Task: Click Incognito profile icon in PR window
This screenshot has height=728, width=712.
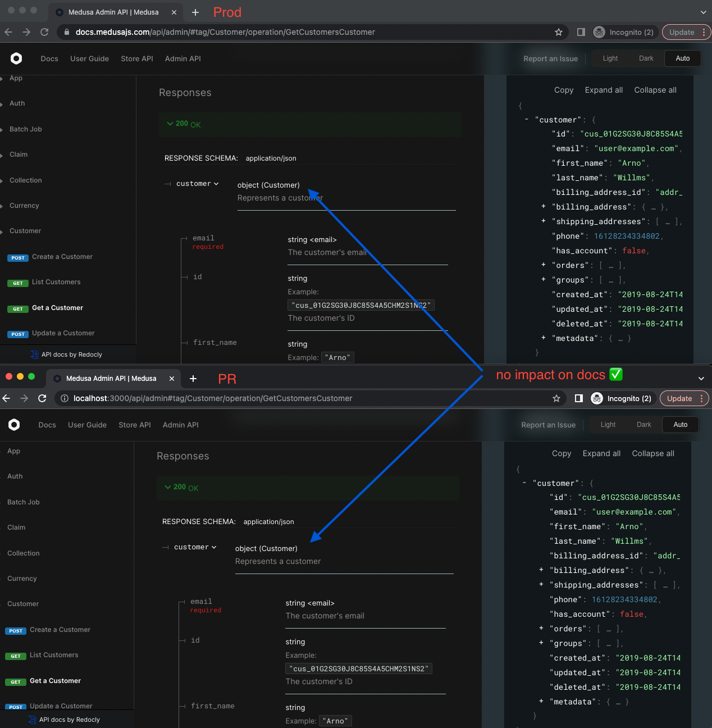Action: pyautogui.click(x=597, y=398)
